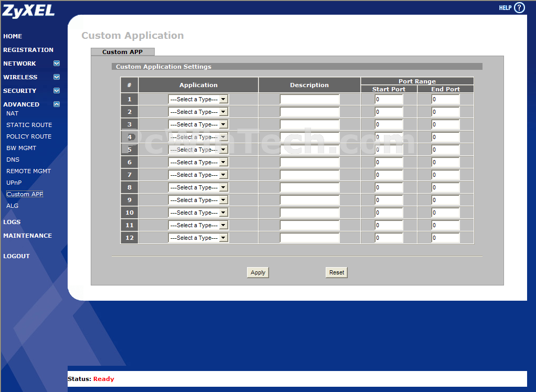Open BW MGMT submenu link
Viewport: 536px width, 392px height.
click(21, 148)
